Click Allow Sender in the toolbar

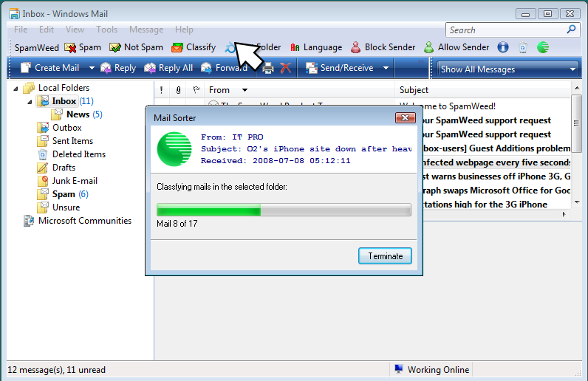click(457, 47)
